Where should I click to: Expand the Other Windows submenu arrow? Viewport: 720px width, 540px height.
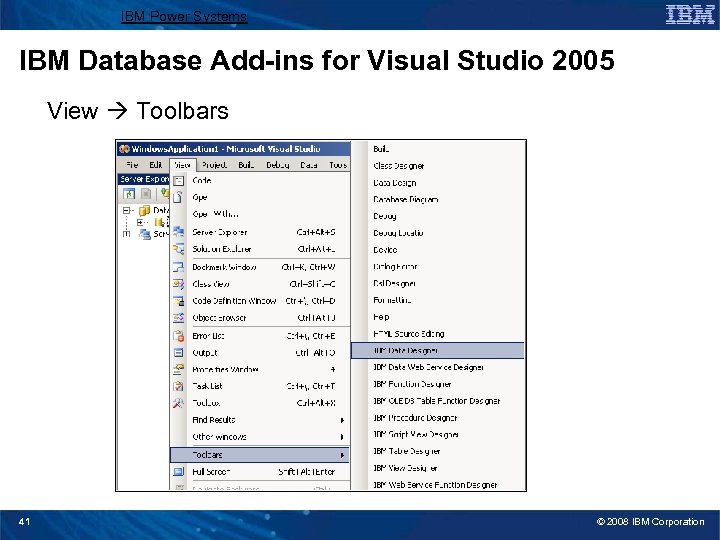point(342,437)
